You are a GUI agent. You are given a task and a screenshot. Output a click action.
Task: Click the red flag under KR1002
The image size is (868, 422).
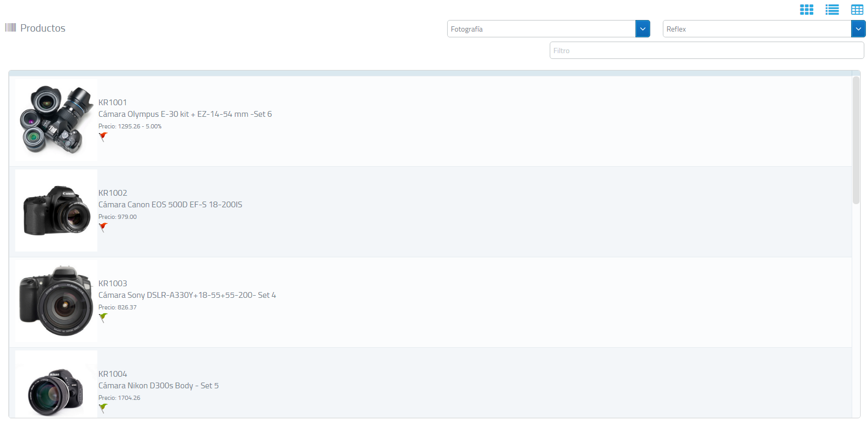point(103,227)
